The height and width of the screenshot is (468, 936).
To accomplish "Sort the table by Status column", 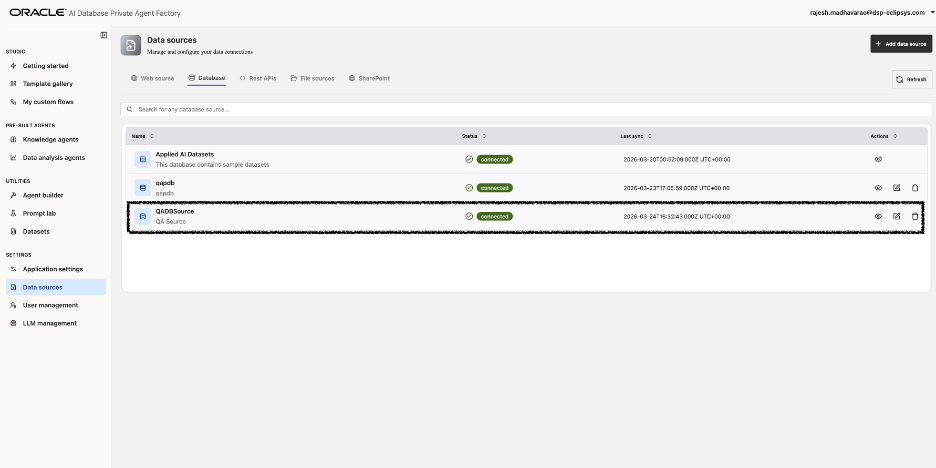I will point(474,135).
